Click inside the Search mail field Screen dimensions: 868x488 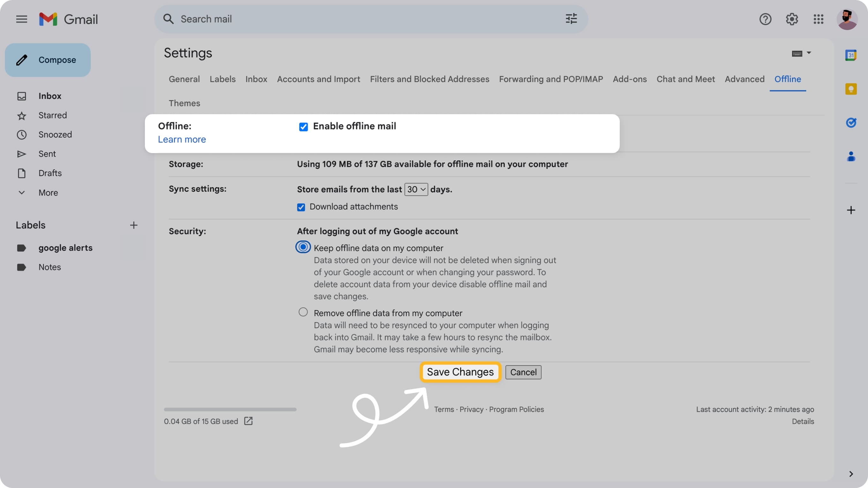303,19
